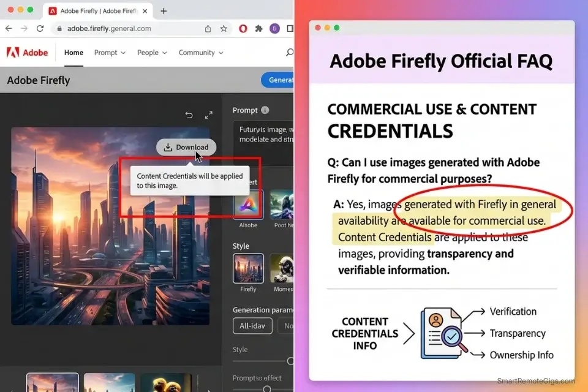
Task: Click the document magnifier icon in FAQ window
Action: coord(445,333)
